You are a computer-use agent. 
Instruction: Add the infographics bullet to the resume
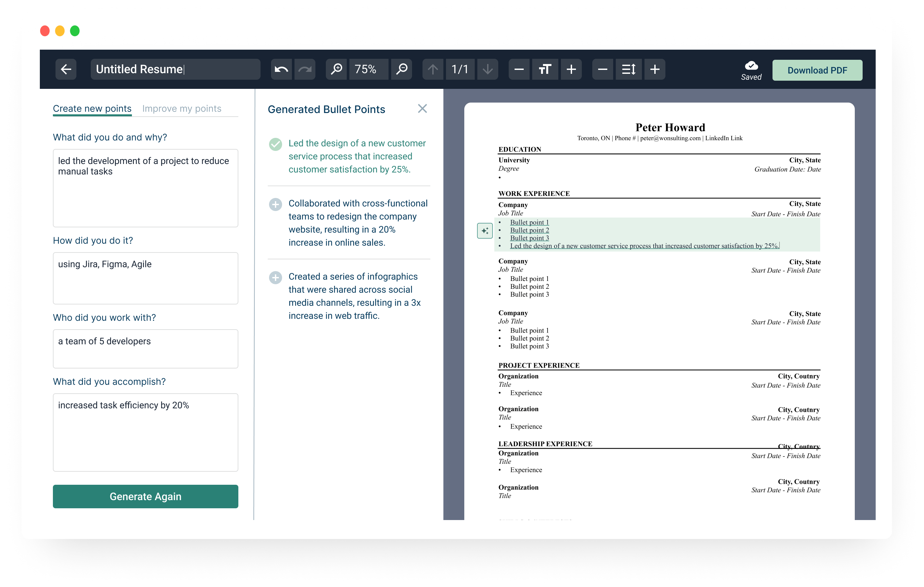coord(275,278)
